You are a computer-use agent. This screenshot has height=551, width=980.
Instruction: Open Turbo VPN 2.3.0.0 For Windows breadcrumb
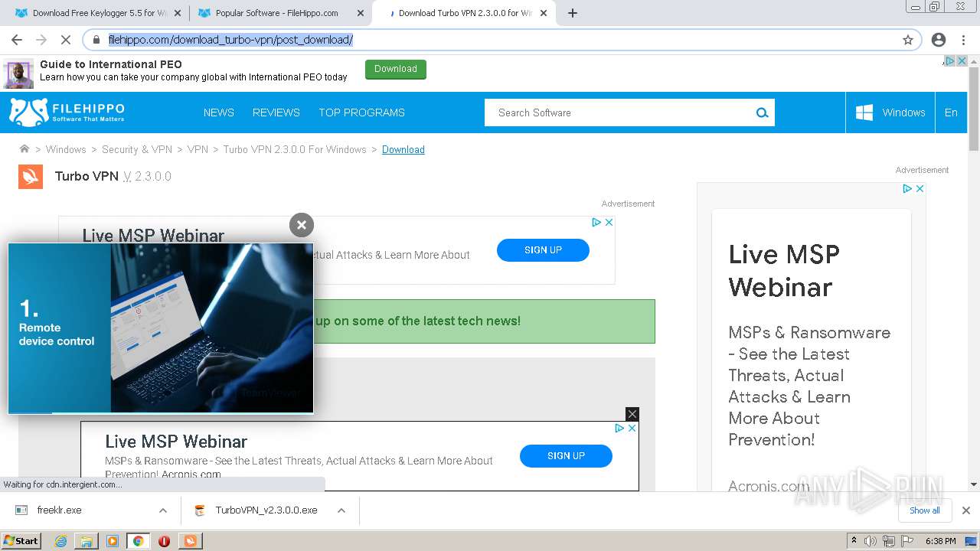tap(295, 149)
